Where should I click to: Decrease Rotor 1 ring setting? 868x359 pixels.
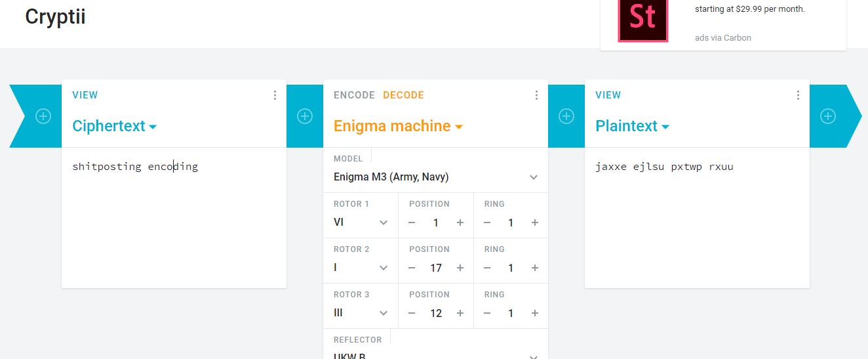[486, 222]
